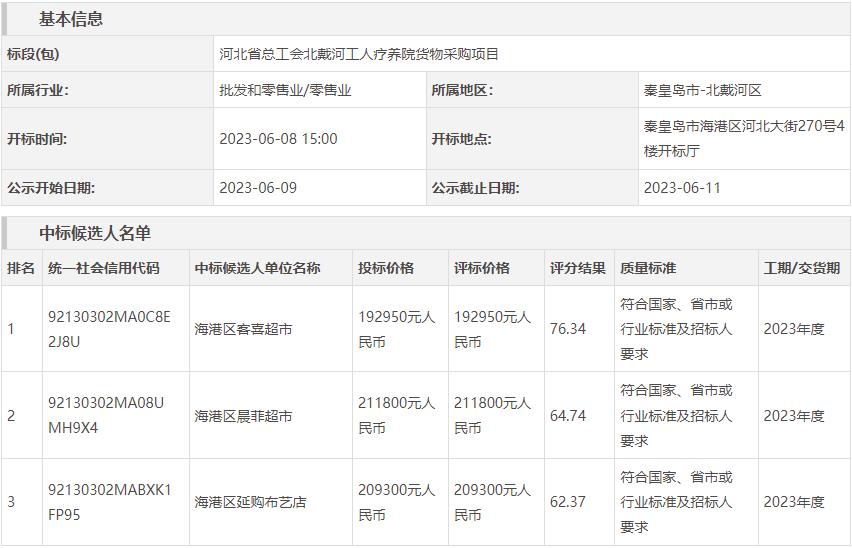
Task: Click the 批发和零售业/零售业 industry value
Action: pos(285,90)
